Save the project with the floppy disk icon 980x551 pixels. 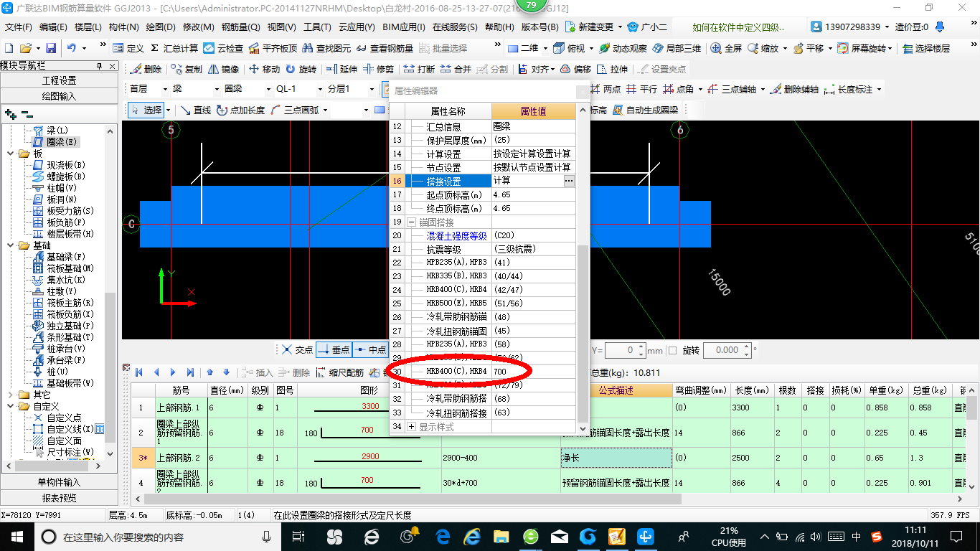click(51, 48)
